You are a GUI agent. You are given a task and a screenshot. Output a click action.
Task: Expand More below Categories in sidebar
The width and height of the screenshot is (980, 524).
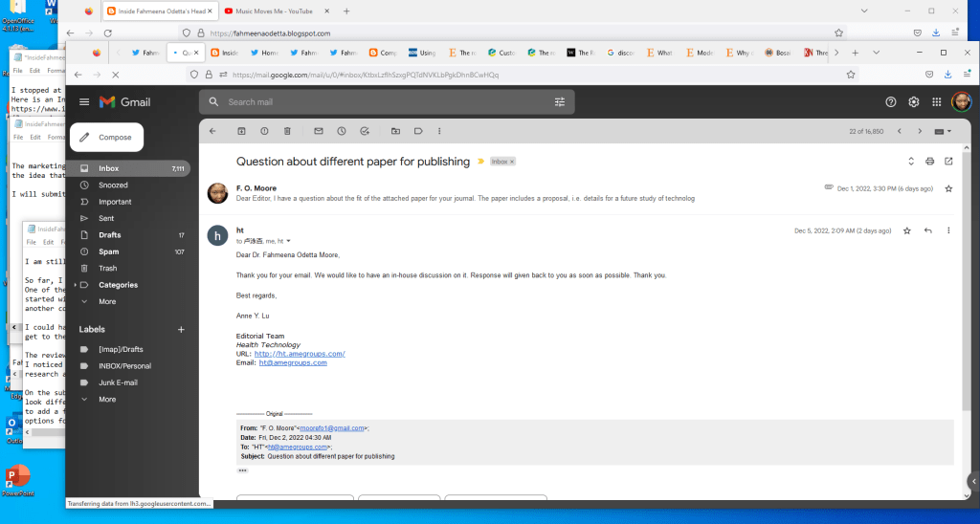click(x=106, y=301)
